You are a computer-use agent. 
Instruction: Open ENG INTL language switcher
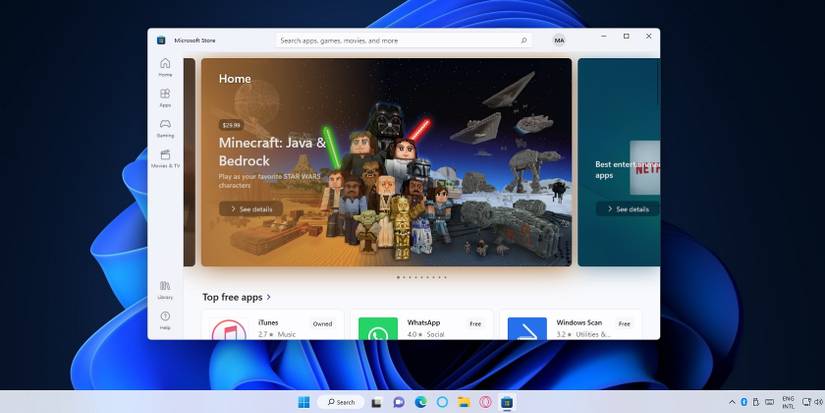788,402
